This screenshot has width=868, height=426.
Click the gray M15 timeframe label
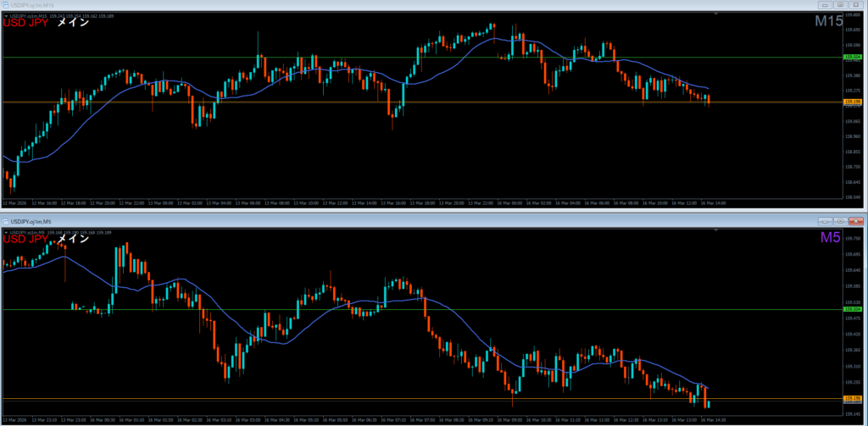click(827, 22)
